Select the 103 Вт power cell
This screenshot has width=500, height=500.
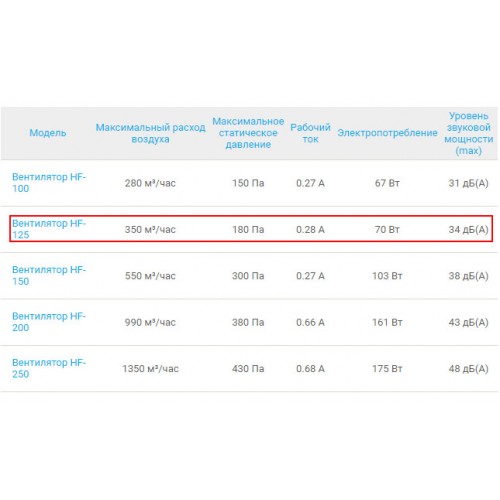(387, 276)
